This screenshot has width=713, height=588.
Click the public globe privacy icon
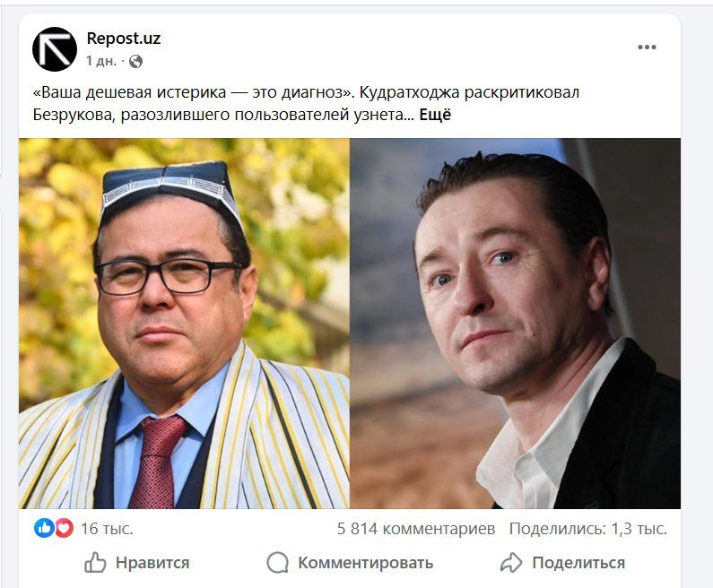135,61
